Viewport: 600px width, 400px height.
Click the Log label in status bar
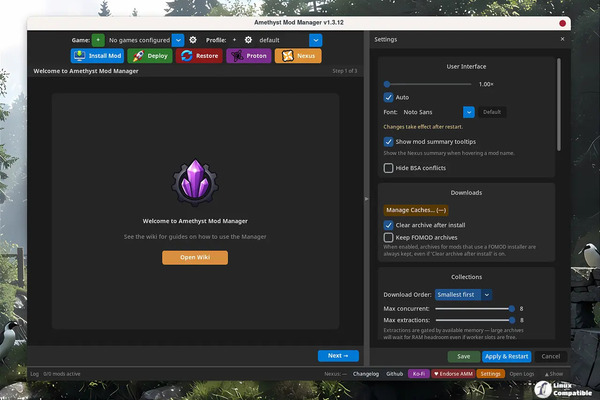34,374
